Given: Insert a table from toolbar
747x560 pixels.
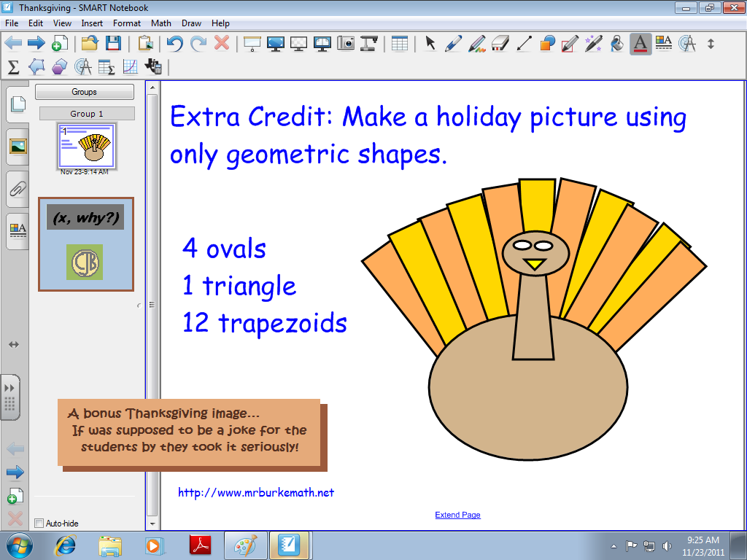Looking at the screenshot, I should click(399, 43).
